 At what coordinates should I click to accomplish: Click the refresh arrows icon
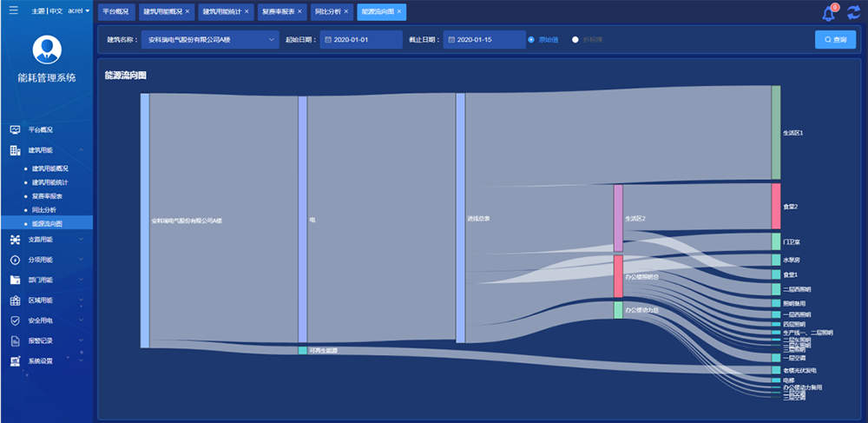click(x=853, y=13)
